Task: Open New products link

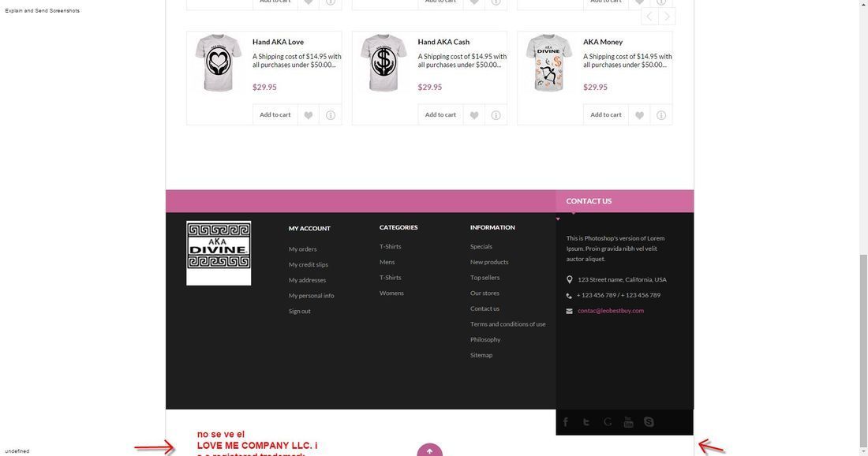Action: point(489,262)
